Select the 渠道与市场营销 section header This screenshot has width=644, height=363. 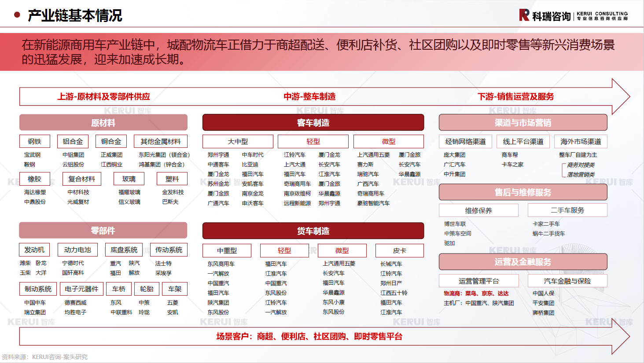(523, 123)
